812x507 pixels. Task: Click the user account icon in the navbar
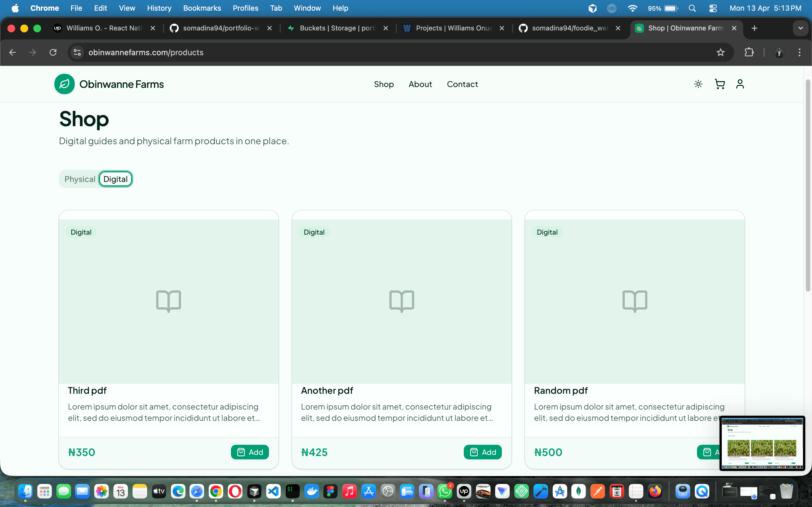(740, 84)
